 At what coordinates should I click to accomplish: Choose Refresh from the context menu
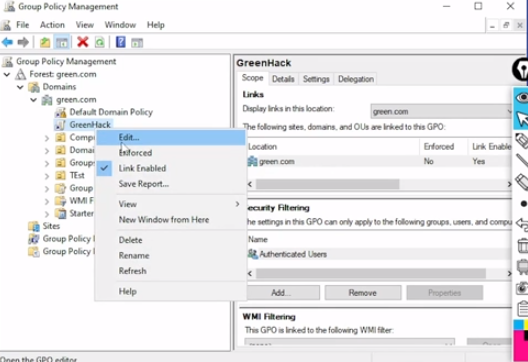[171, 271]
